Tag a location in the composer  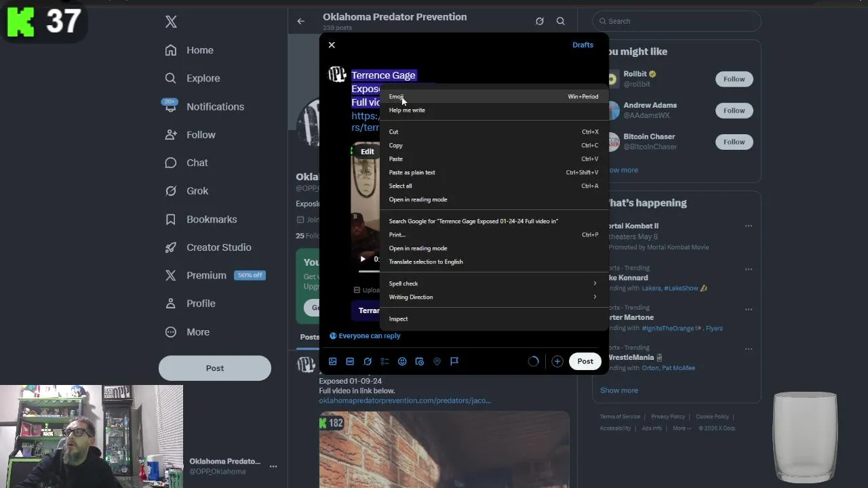point(437,361)
